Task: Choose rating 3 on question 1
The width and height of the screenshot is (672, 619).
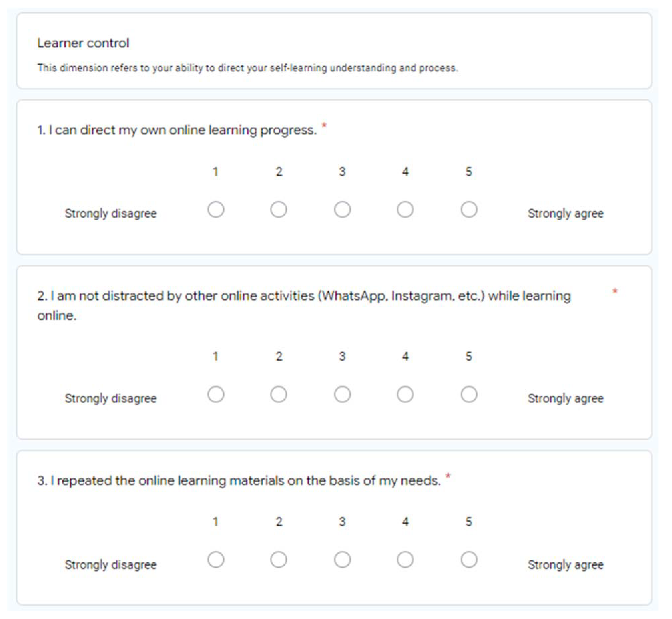Action: [x=342, y=210]
